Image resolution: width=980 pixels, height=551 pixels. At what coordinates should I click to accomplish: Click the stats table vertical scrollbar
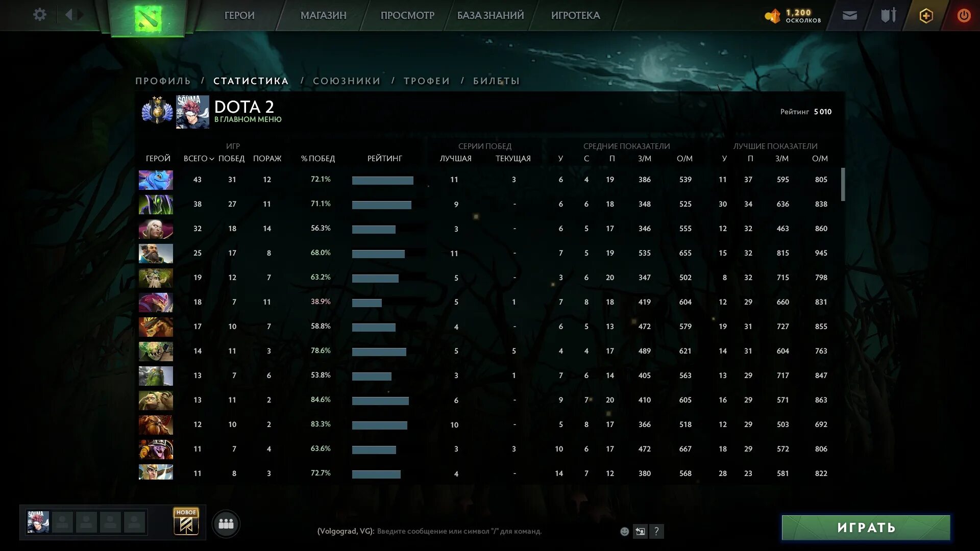843,184
